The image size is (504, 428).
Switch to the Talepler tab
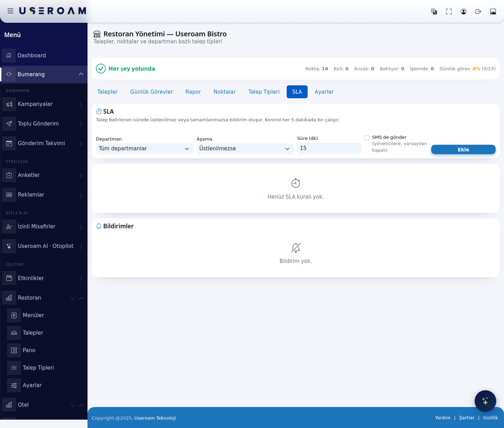107,92
